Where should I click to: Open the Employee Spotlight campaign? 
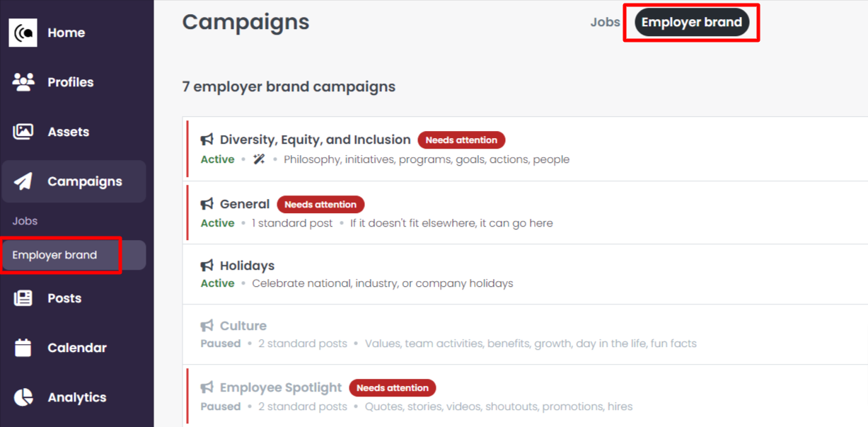[x=281, y=387]
